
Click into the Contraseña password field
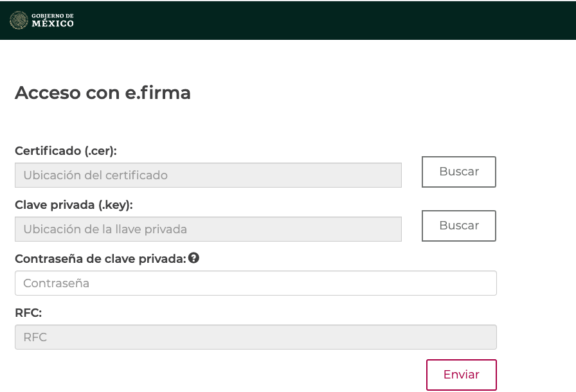(x=256, y=283)
